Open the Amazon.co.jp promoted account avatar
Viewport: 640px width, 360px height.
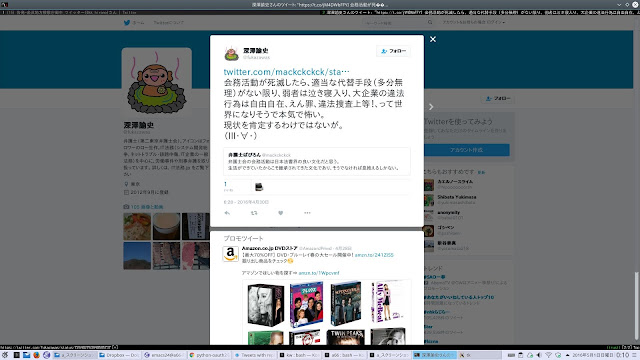point(230,254)
